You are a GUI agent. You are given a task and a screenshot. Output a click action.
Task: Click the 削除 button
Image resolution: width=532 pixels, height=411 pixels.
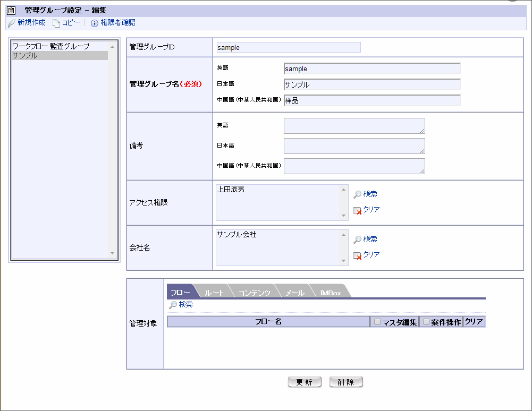[x=346, y=382]
